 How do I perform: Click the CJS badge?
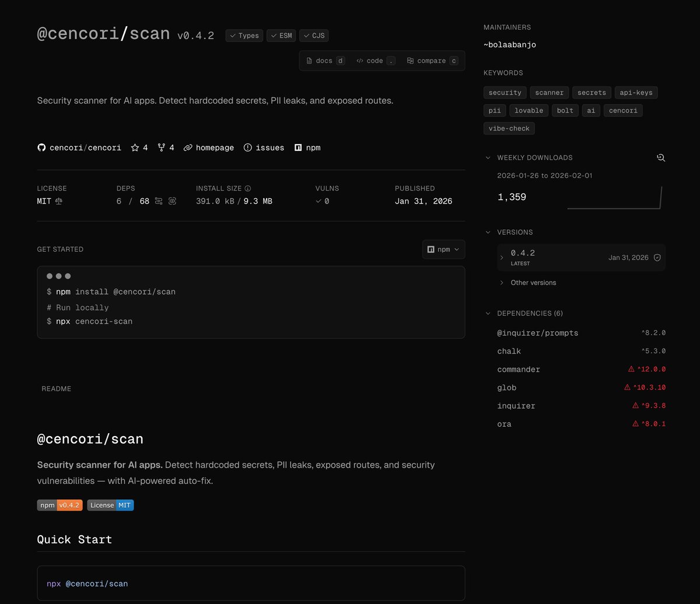314,36
